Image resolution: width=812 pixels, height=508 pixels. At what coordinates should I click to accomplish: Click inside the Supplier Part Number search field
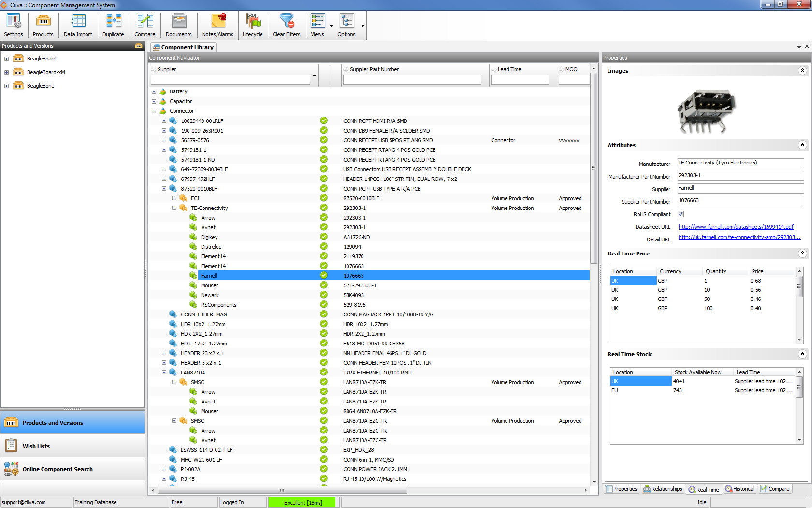[x=412, y=79]
